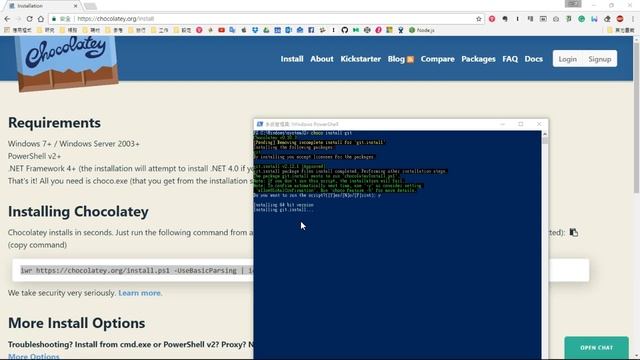Open the other bookmarks folder at right
The width and height of the screenshot is (640, 360).
pos(620,30)
